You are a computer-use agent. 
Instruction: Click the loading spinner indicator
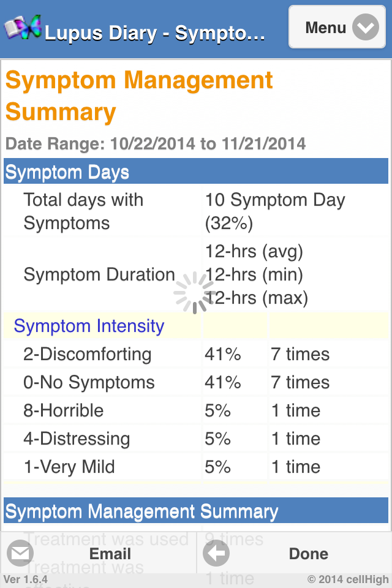click(x=194, y=293)
